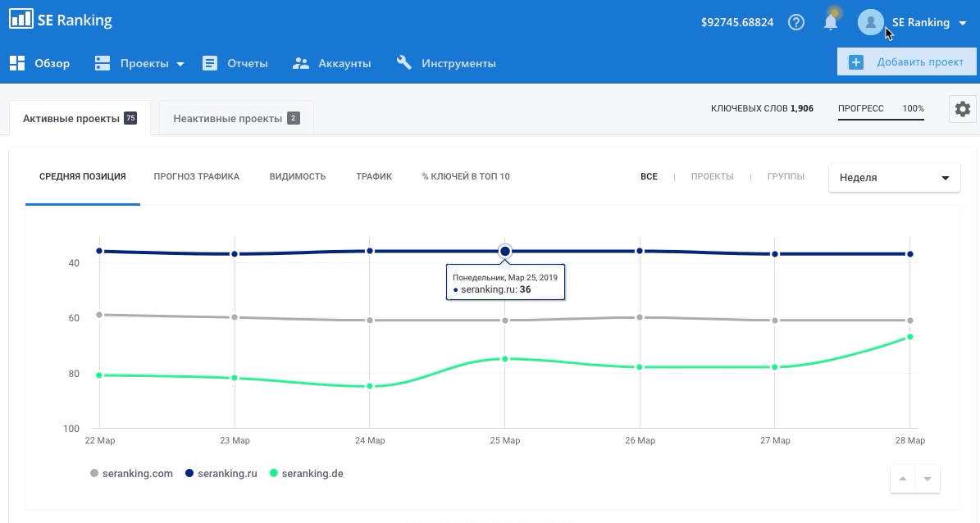Screen dimensions: 980x523
Task: Expand the SE Ranking account dropdown arrow
Action: [963, 23]
